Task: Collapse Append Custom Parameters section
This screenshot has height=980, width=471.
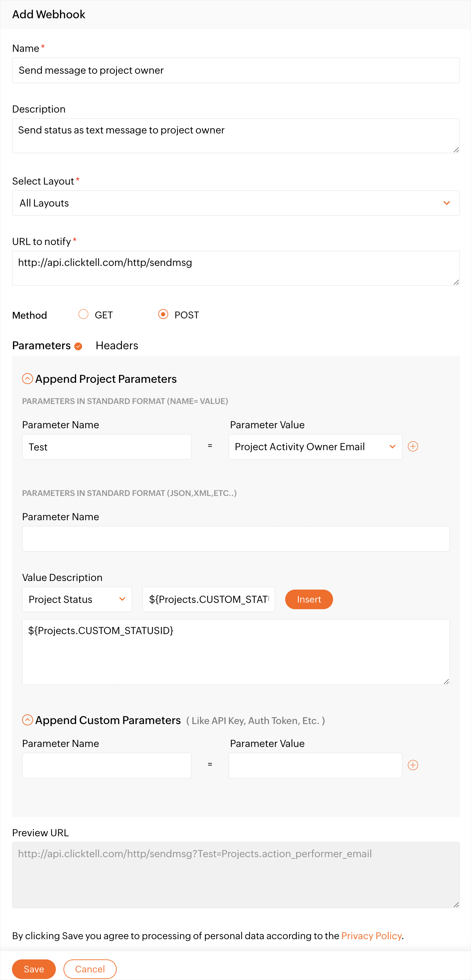Action: coord(27,720)
